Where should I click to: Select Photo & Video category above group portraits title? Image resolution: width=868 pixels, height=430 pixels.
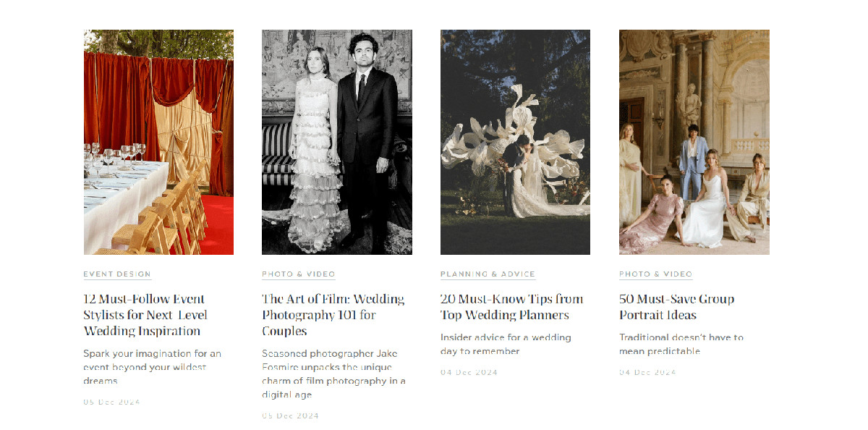tap(656, 274)
